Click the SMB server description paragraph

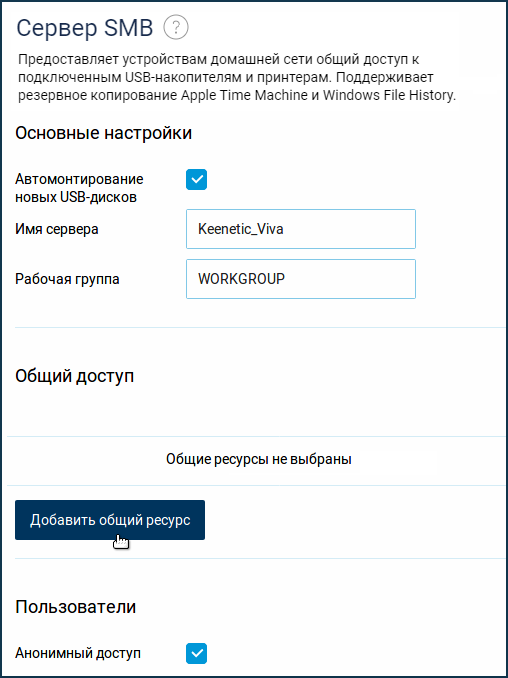[x=237, y=78]
